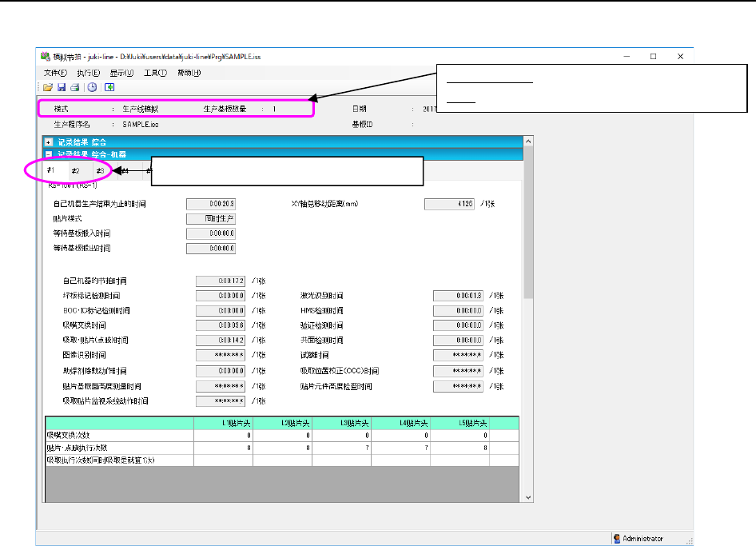The width and height of the screenshot is (756, 546).
Task: Click the 自己机器生产结束为止的时间 value field
Action: [x=211, y=204]
